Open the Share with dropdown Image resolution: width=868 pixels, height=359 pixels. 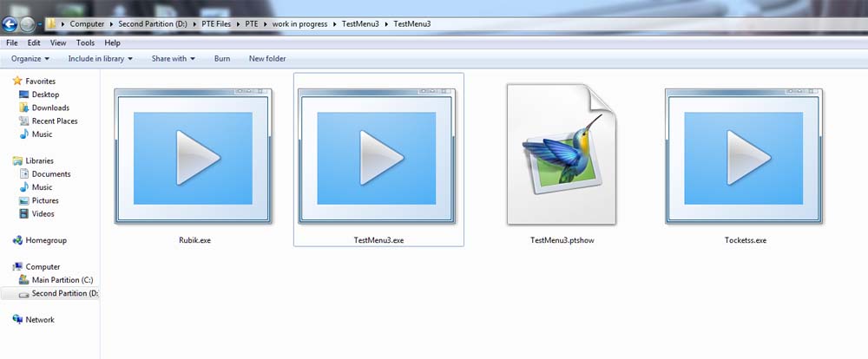pyautogui.click(x=174, y=58)
